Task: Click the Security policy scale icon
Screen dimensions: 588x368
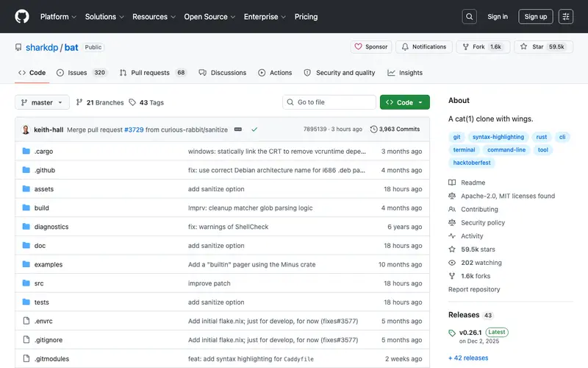Action: tap(452, 222)
